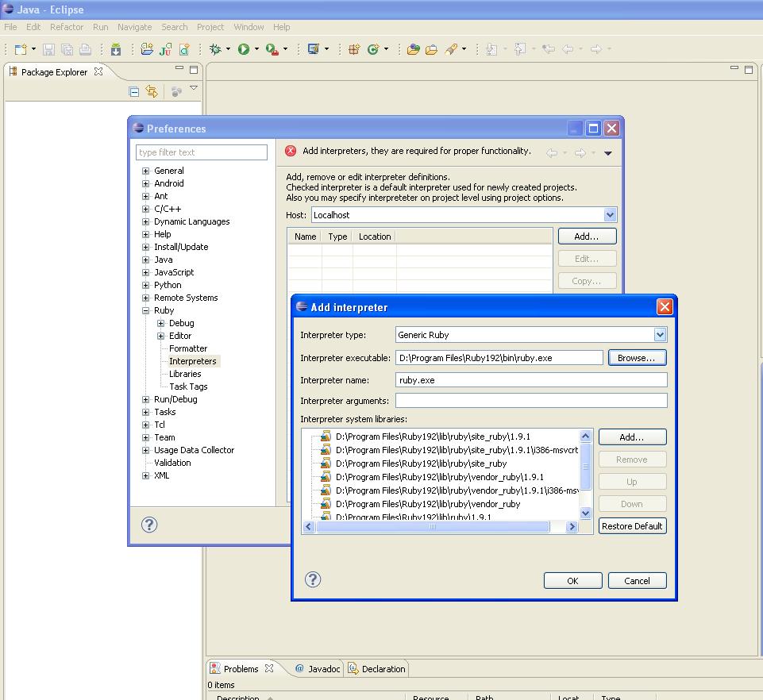
Task: Open the Interpreter type dropdown
Action: tap(661, 335)
